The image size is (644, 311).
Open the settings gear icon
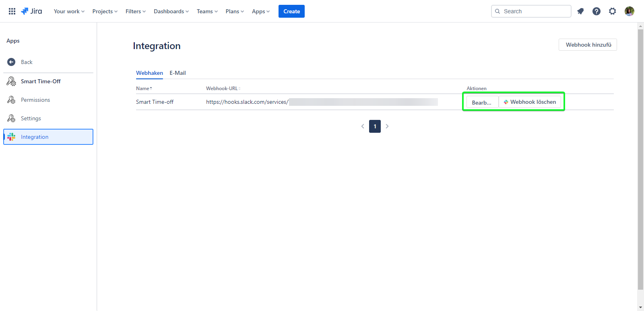coord(613,11)
